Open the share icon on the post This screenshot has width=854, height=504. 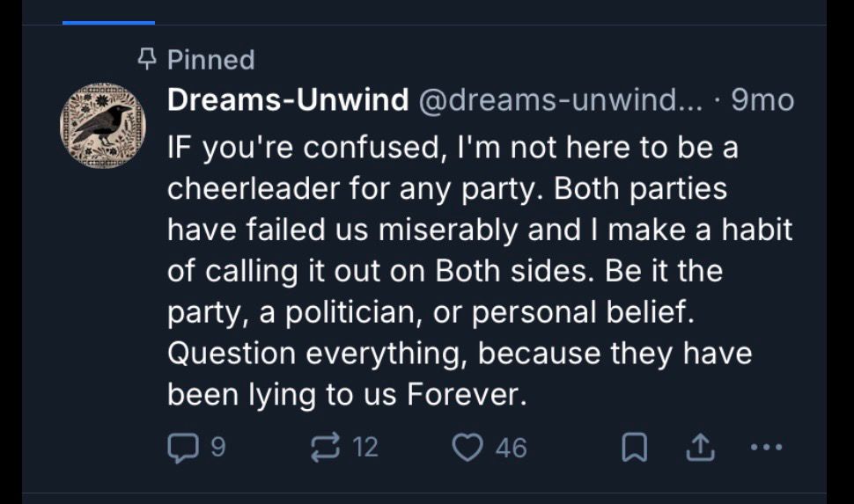(698, 449)
